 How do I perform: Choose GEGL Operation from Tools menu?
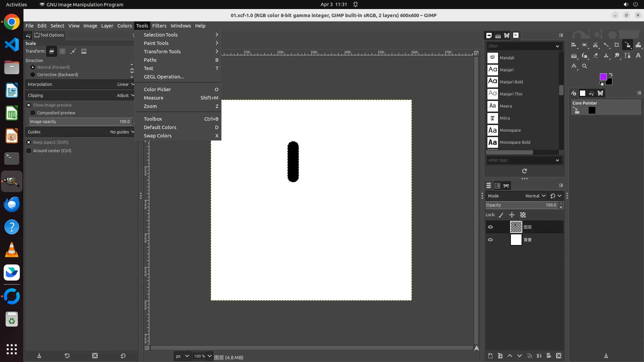pyautogui.click(x=164, y=77)
